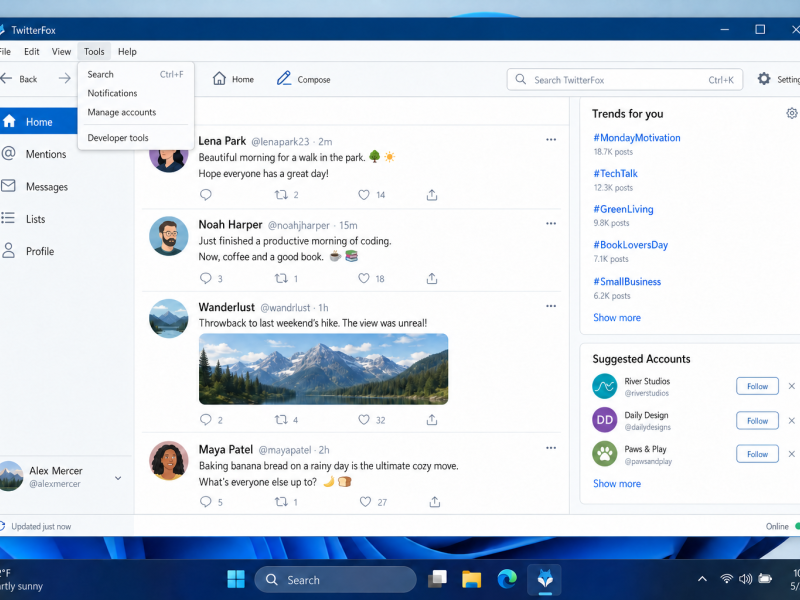
Task: Follow Daily Design
Action: 757,420
